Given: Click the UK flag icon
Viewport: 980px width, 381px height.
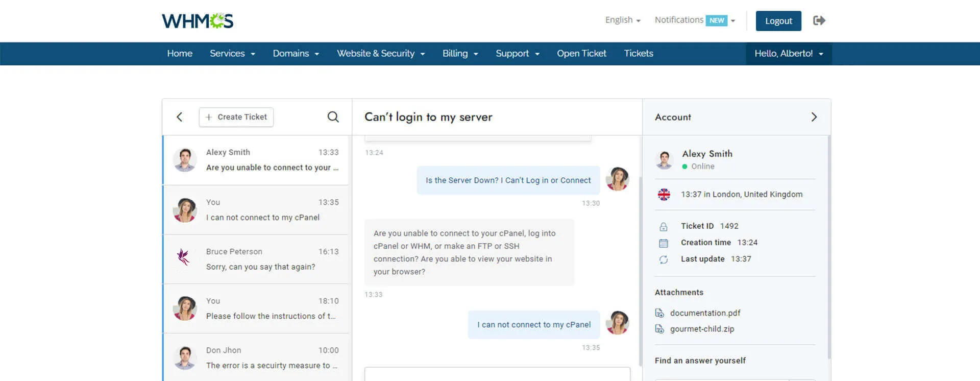Looking at the screenshot, I should click(x=664, y=195).
